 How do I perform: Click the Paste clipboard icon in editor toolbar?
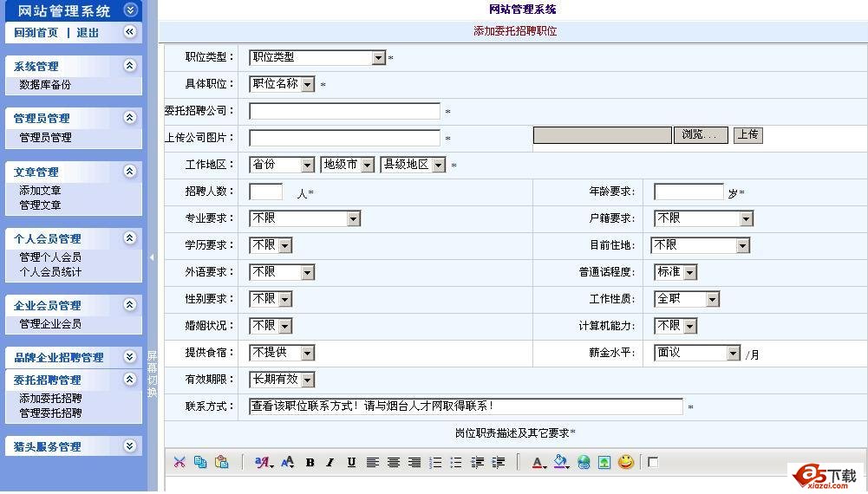[x=222, y=462]
